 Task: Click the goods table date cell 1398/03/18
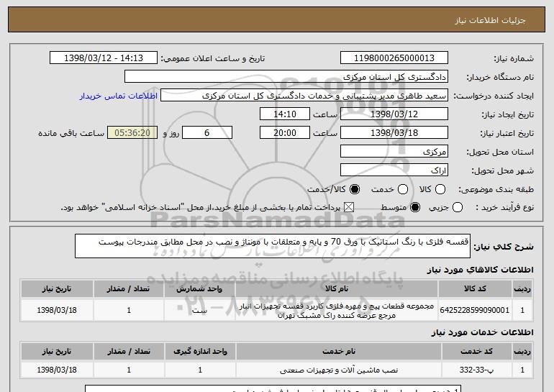[57, 310]
